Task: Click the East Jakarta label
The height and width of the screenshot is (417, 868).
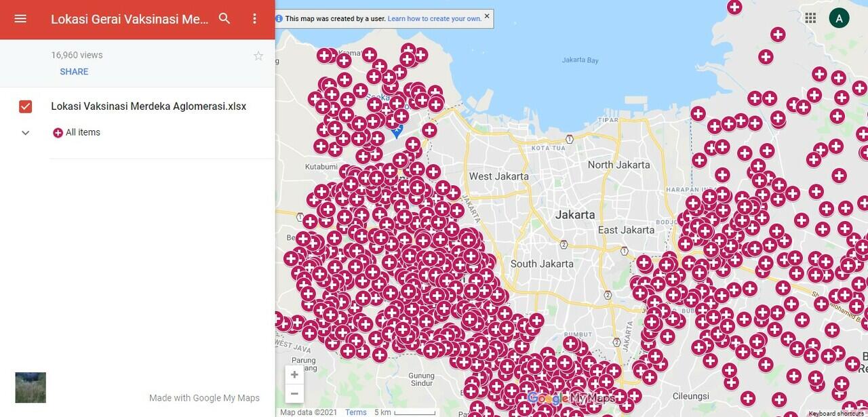Action: click(x=626, y=230)
